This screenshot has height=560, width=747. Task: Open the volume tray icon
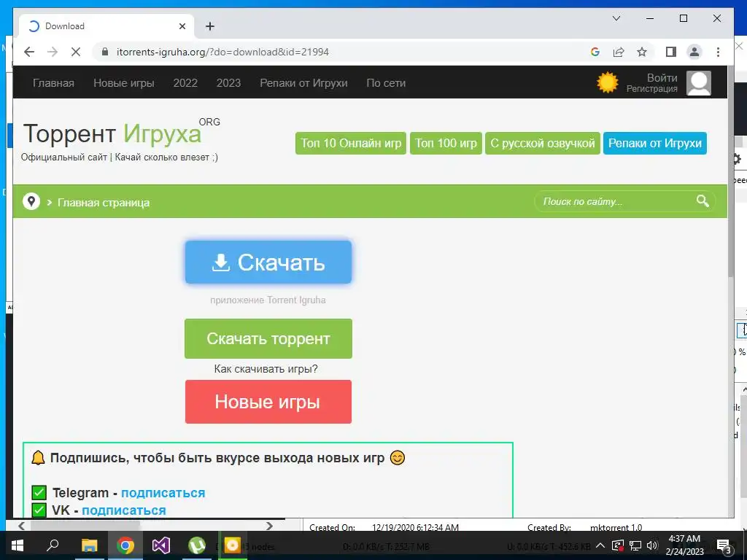pyautogui.click(x=652, y=545)
